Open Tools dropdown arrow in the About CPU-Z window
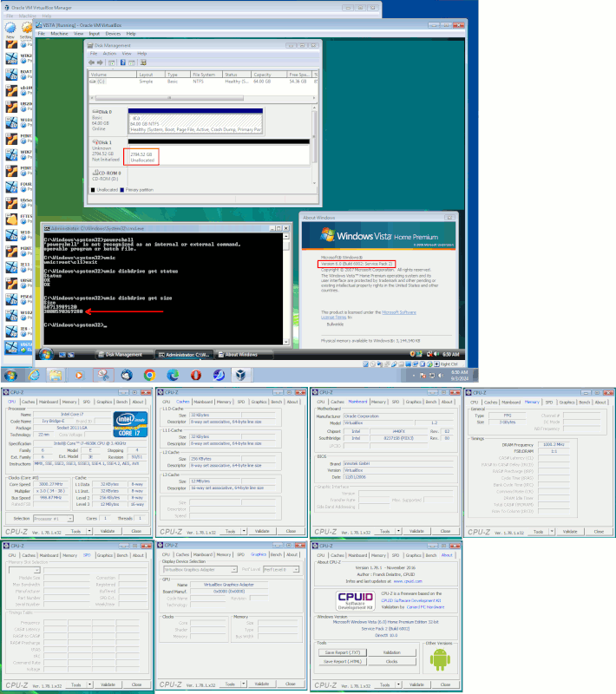The height and width of the screenshot is (694, 616). pos(399,684)
